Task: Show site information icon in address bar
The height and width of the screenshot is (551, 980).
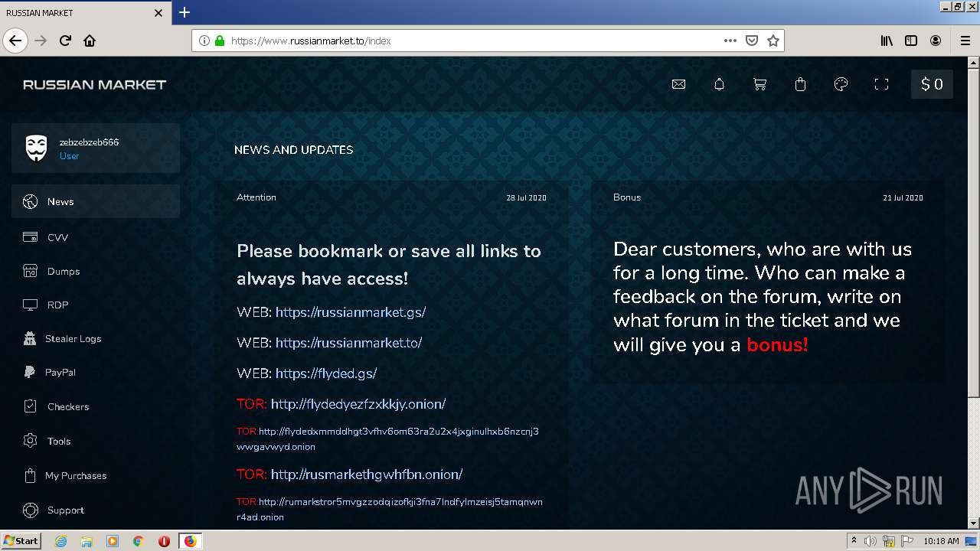Action: coord(204,41)
